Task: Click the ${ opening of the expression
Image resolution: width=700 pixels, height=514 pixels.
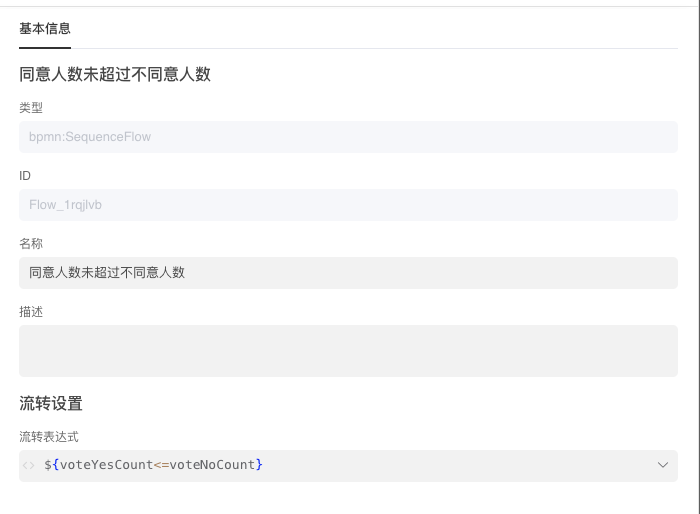Action: coord(51,465)
